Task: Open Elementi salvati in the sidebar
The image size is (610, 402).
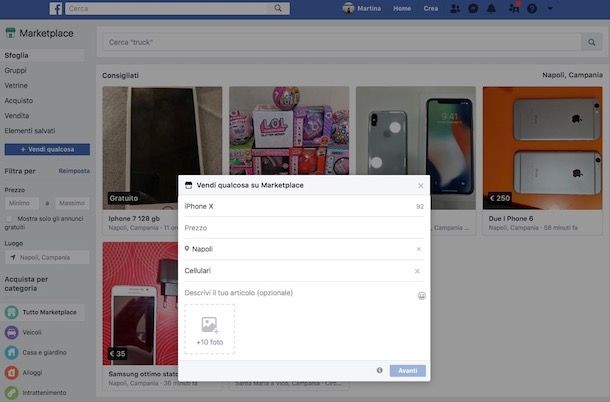Action: 30,131
